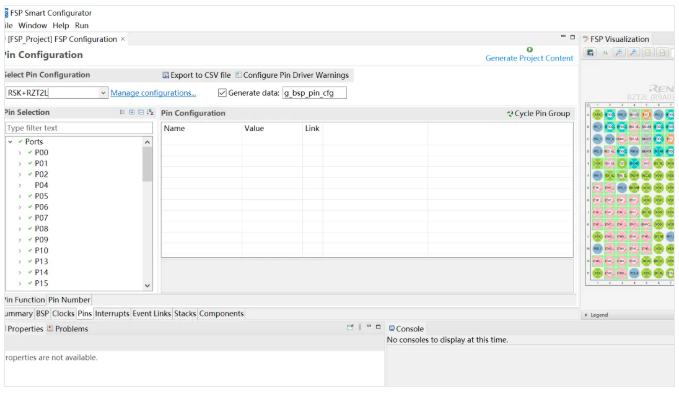
Task: Click the Expand All icon in Pin Selection
Action: pyautogui.click(x=132, y=112)
